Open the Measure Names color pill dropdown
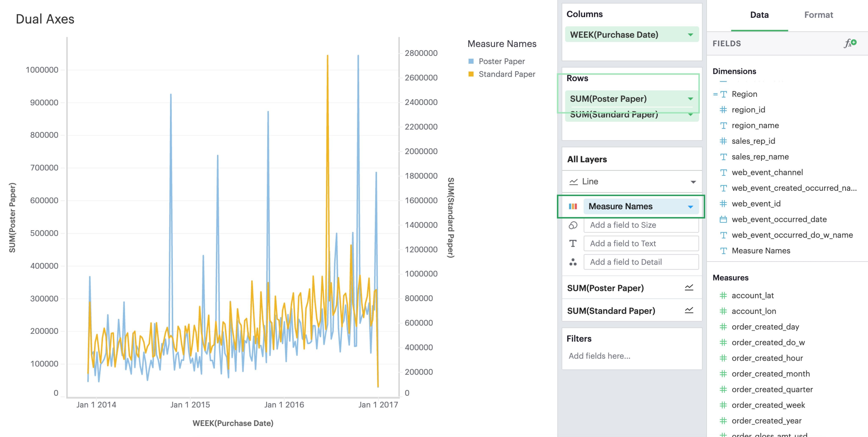Viewport: 868px width, 437px height. [x=690, y=207]
